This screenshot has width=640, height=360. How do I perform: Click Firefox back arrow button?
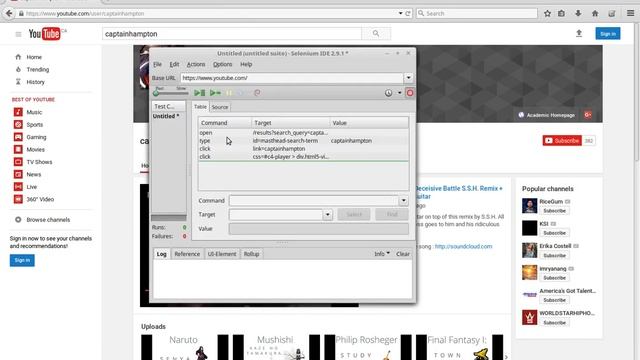click(9, 13)
